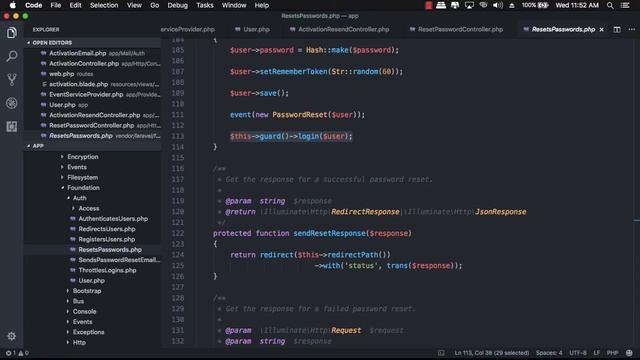Change language mode via PHP indicator
This screenshot has width=640, height=360.
(x=612, y=353)
